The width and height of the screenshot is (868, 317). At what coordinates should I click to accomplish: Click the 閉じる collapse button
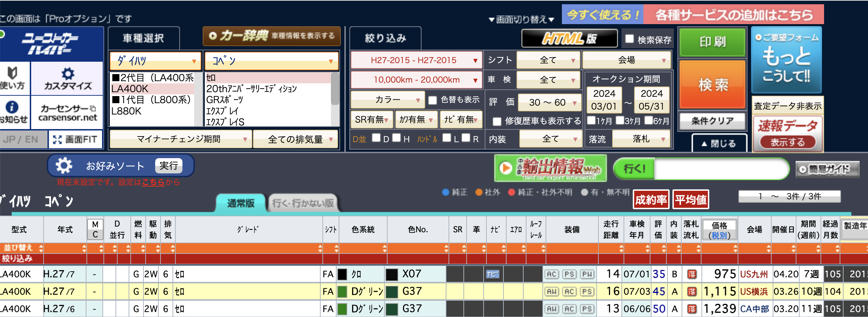coord(719,143)
